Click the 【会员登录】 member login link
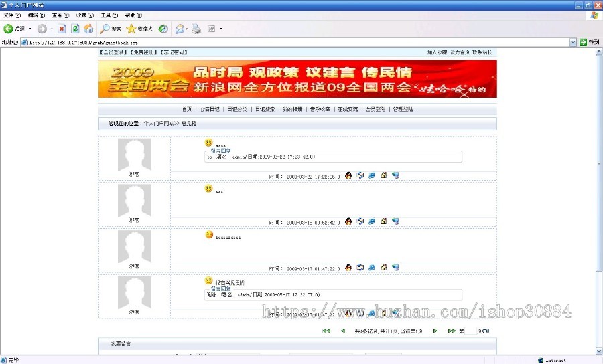The image size is (603, 364). coord(113,52)
